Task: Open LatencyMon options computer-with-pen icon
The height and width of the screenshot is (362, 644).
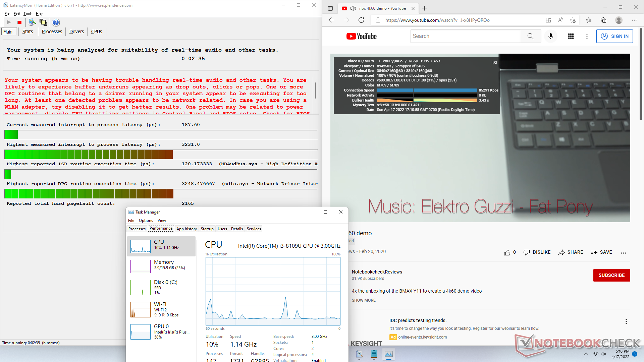Action: click(32, 22)
